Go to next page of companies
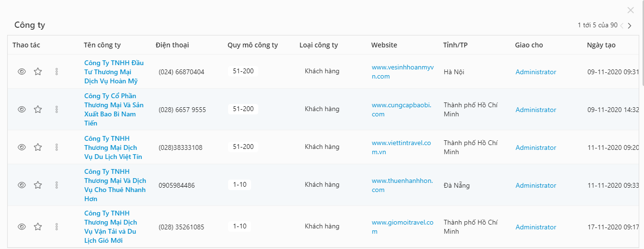 coord(630,26)
